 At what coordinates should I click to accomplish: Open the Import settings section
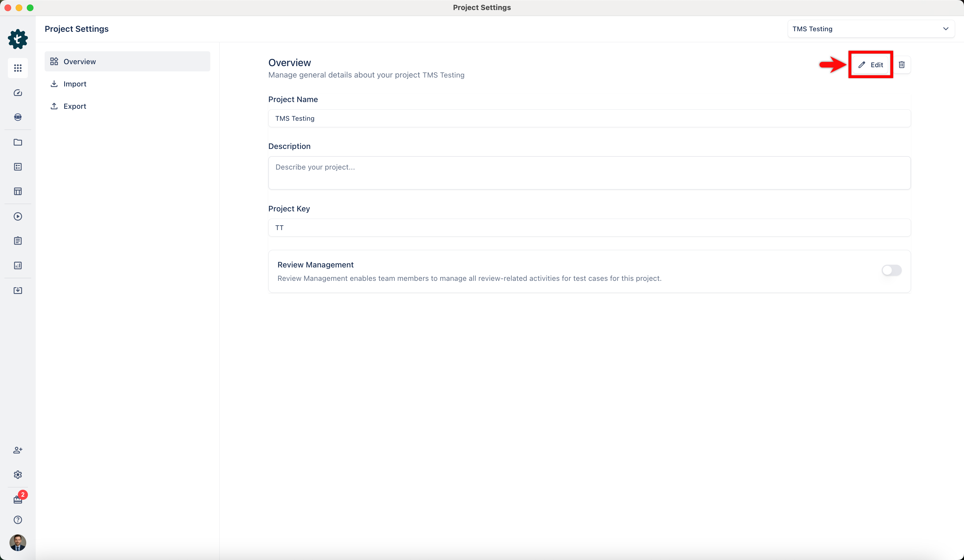pos(74,84)
